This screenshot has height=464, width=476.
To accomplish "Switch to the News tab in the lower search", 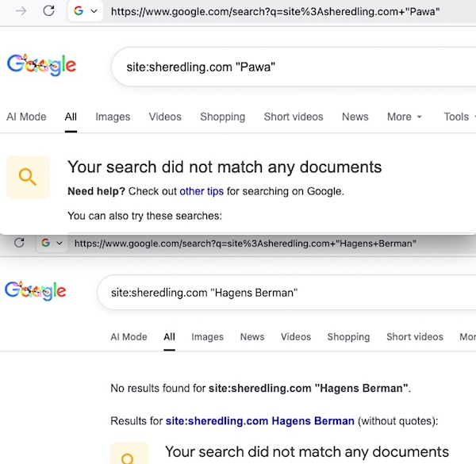I will tap(252, 336).
